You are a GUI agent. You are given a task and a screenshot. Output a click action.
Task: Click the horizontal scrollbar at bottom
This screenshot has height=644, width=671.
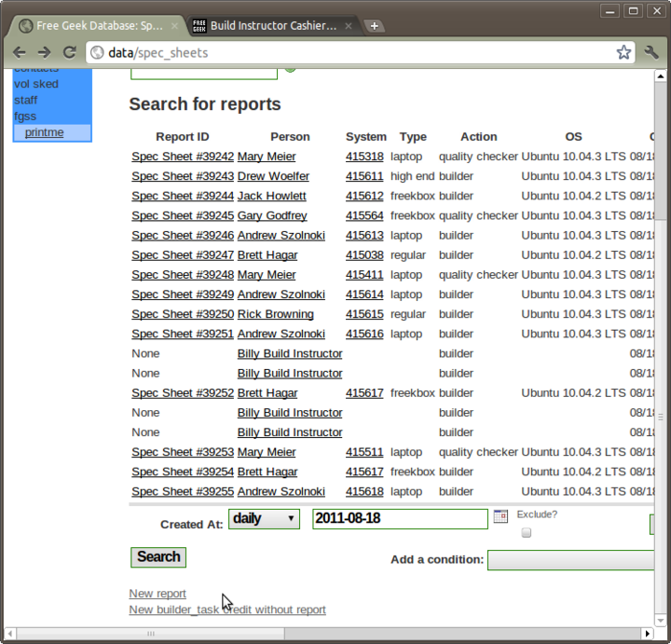149,635
